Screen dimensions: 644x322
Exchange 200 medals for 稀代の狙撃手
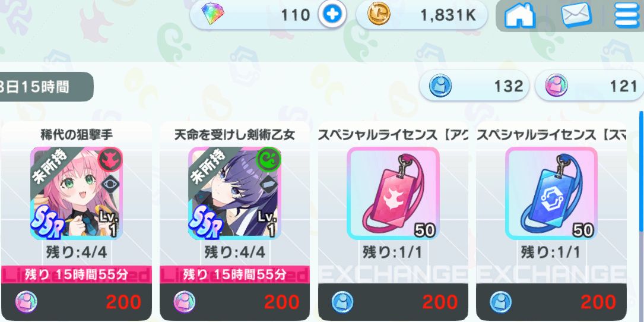(x=77, y=302)
